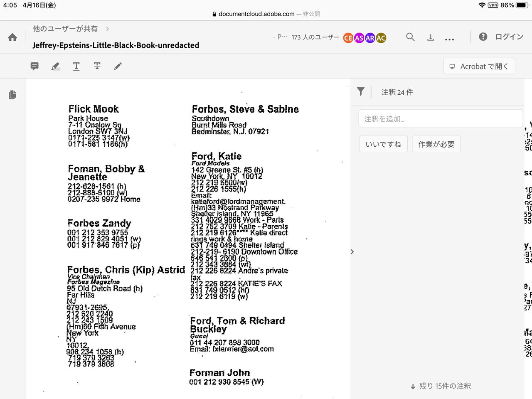Tap the いいですね quick reply button

click(x=383, y=144)
